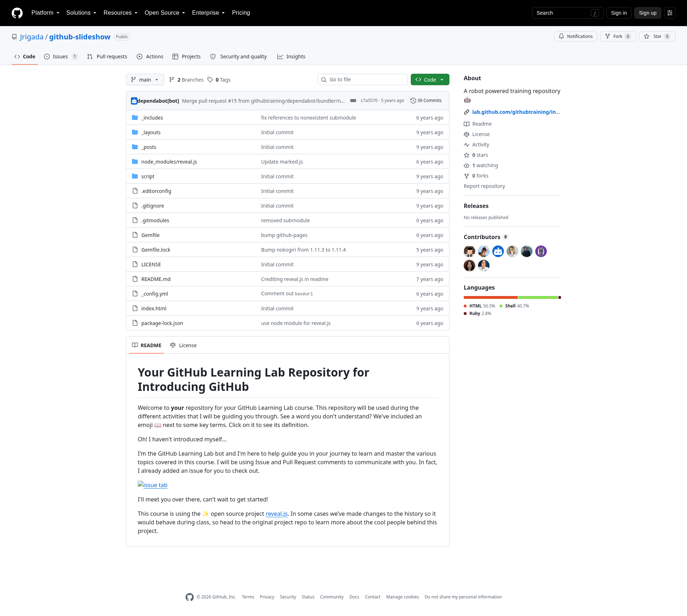Click the footer Terms link
The height and width of the screenshot is (616, 687).
(248, 597)
